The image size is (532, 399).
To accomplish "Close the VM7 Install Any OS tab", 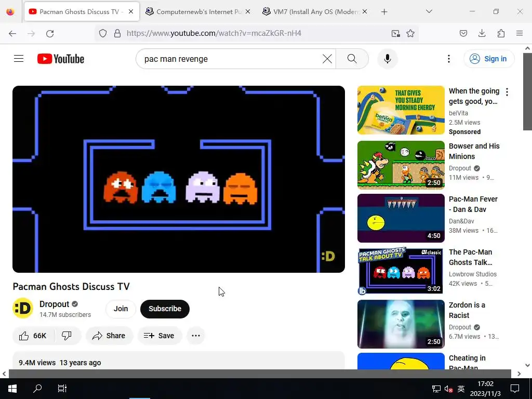I will [x=365, y=11].
